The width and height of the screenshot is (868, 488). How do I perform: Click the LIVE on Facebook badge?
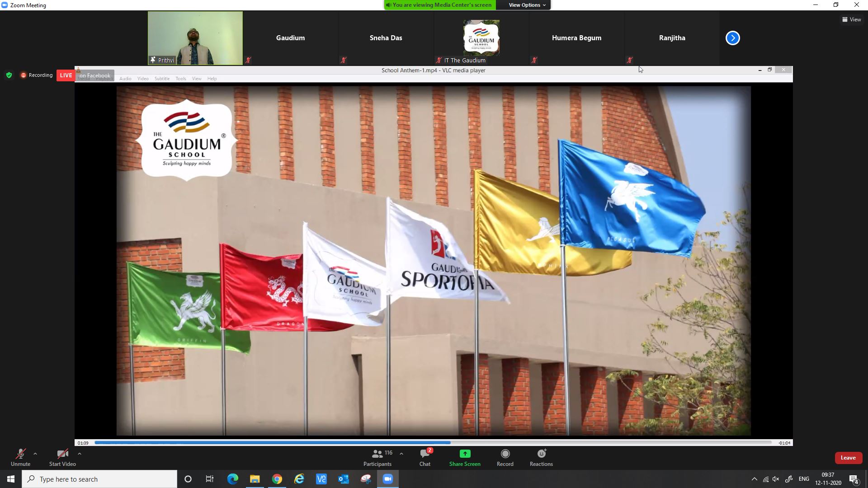[85, 75]
